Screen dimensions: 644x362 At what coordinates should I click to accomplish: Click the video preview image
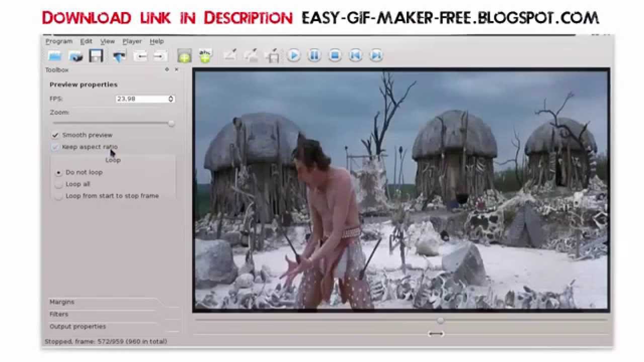point(401,190)
